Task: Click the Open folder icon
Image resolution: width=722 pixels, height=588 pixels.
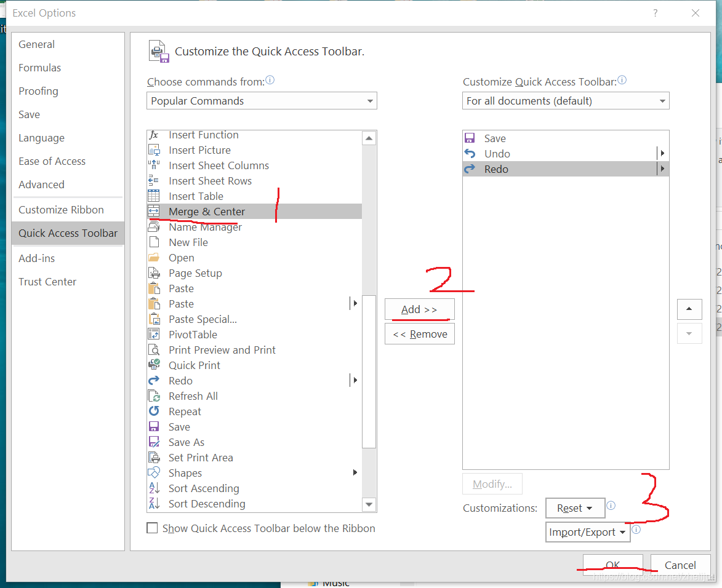Action: coord(154,258)
